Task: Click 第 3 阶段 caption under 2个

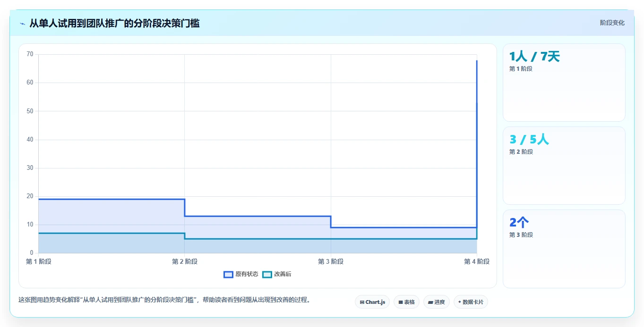Action: pyautogui.click(x=521, y=235)
